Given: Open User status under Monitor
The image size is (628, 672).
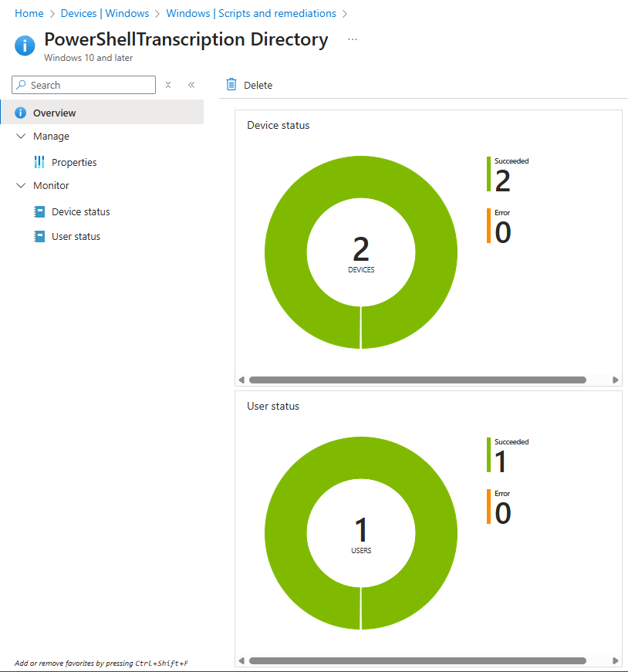Looking at the screenshot, I should (76, 236).
